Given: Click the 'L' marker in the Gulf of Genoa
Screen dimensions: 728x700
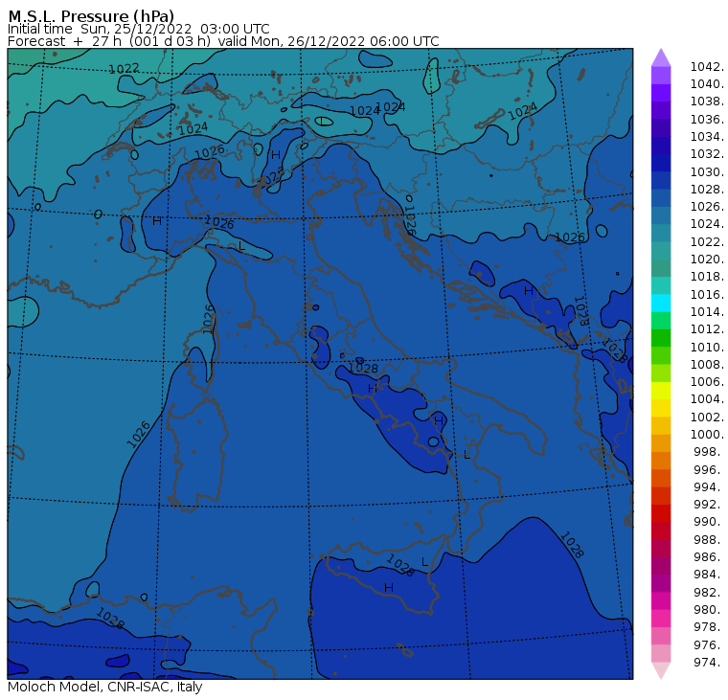Looking at the screenshot, I should [241, 245].
